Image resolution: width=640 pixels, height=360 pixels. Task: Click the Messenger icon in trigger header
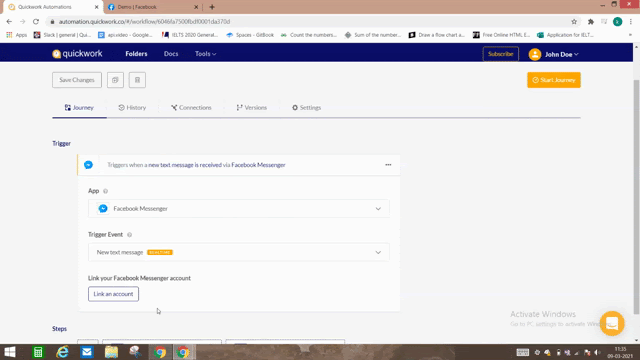(x=88, y=165)
